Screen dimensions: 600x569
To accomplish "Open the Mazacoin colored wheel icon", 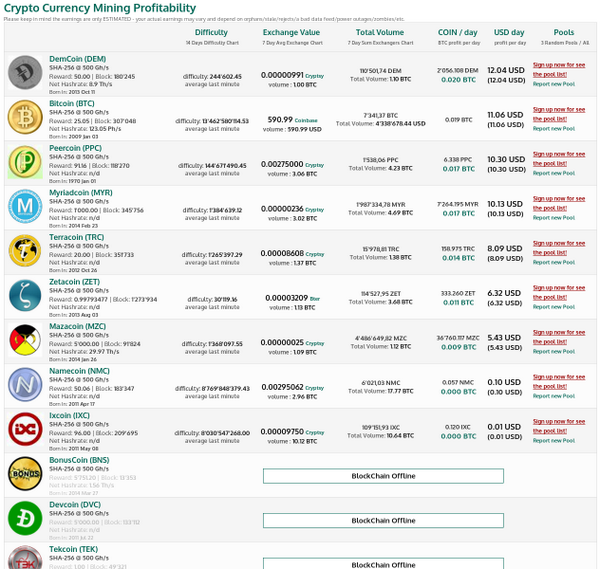I will click(25, 340).
